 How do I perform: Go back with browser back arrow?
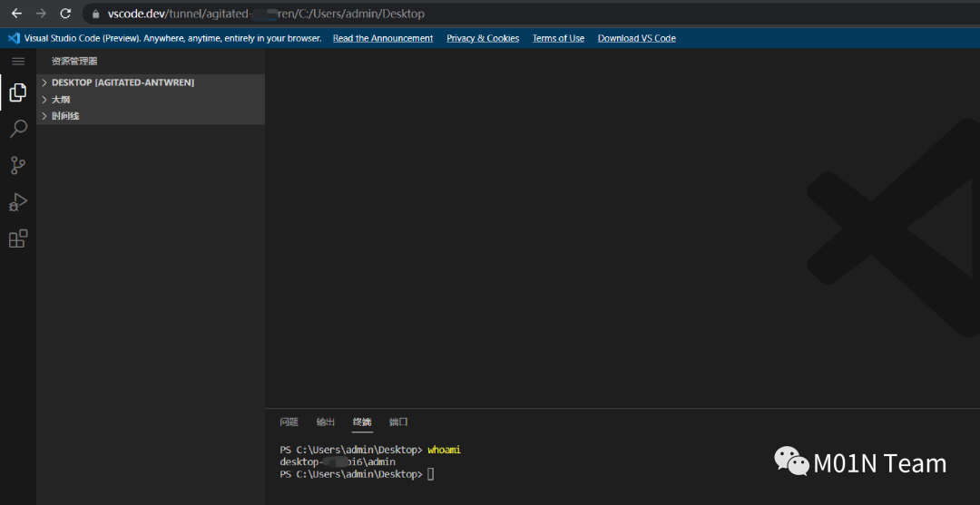click(17, 13)
